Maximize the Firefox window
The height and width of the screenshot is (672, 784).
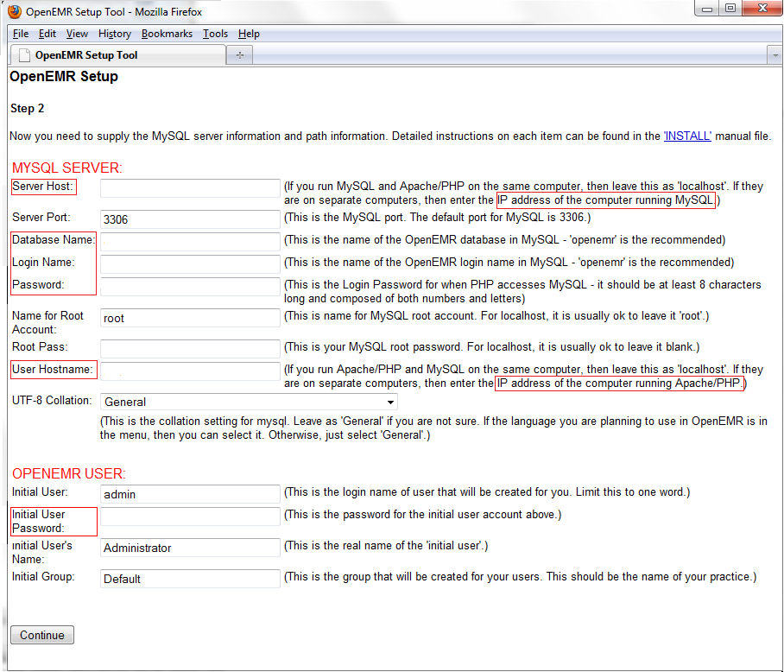[x=730, y=9]
